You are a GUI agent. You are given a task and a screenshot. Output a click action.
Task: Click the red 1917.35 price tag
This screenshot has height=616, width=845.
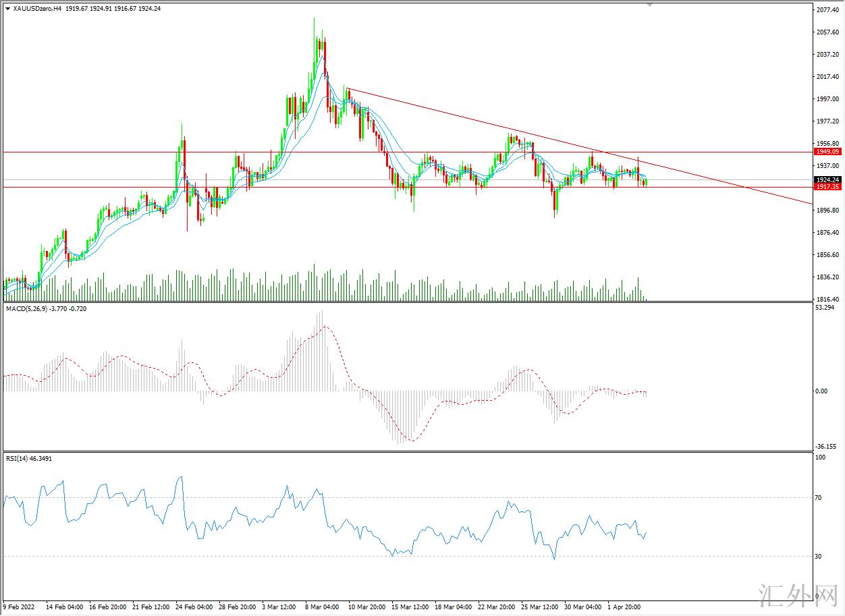pyautogui.click(x=827, y=187)
